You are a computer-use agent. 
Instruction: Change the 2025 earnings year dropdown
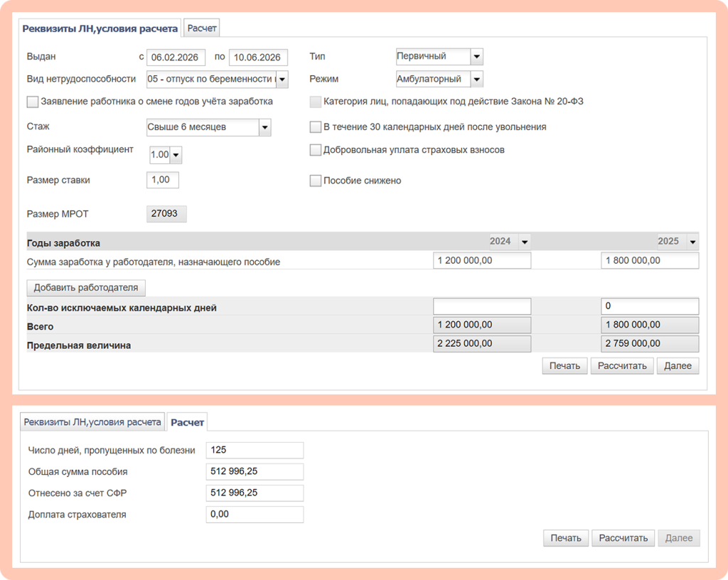[692, 242]
